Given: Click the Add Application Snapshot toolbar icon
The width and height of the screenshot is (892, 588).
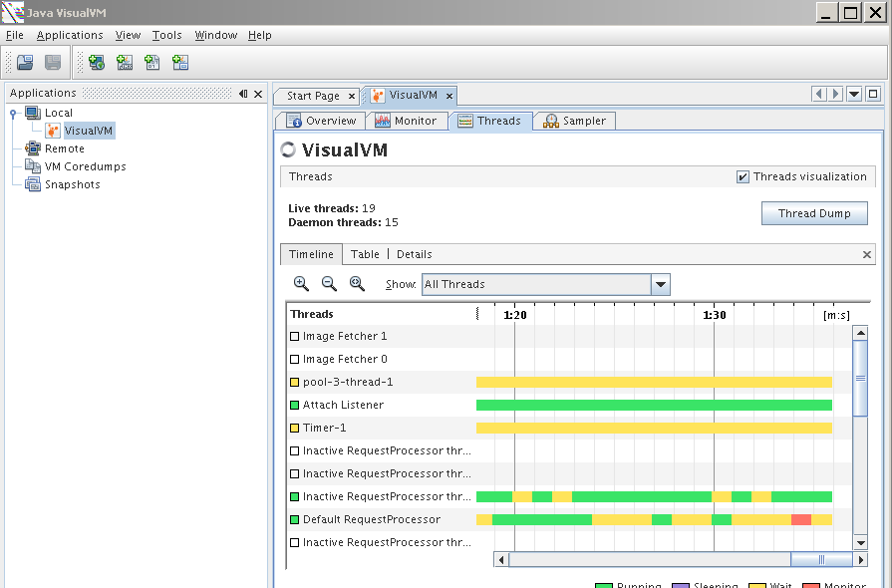Looking at the screenshot, I should pos(180,62).
